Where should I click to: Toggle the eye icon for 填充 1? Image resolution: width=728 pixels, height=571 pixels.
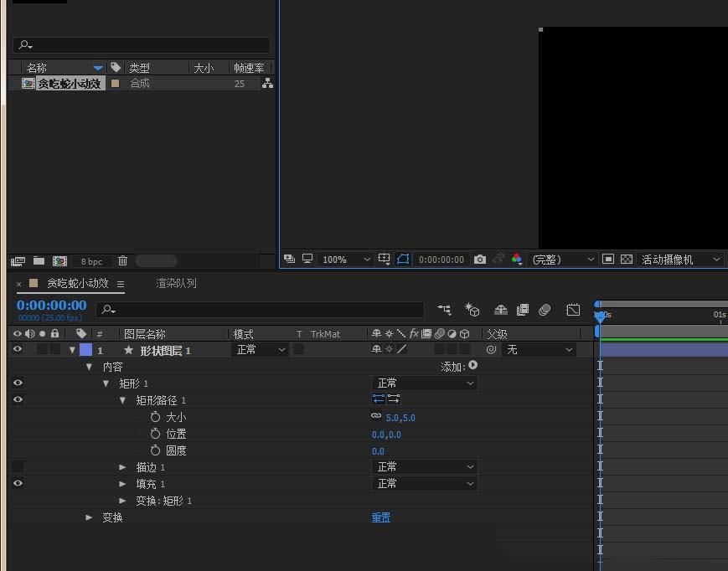pyautogui.click(x=18, y=484)
